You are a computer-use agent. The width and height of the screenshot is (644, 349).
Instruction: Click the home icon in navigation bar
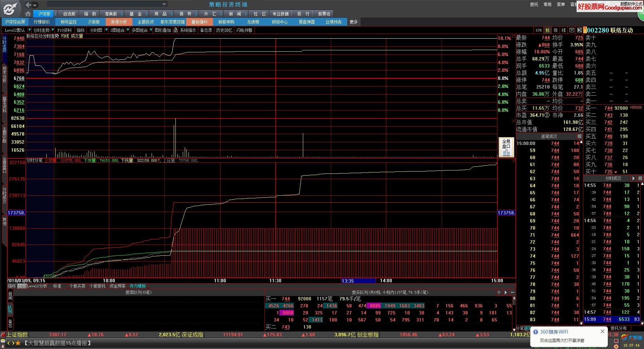(28, 14)
